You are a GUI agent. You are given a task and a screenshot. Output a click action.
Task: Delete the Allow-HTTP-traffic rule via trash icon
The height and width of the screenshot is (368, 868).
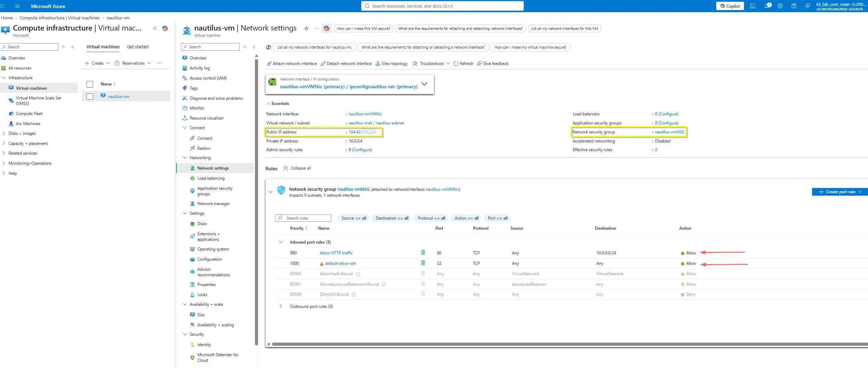click(423, 253)
